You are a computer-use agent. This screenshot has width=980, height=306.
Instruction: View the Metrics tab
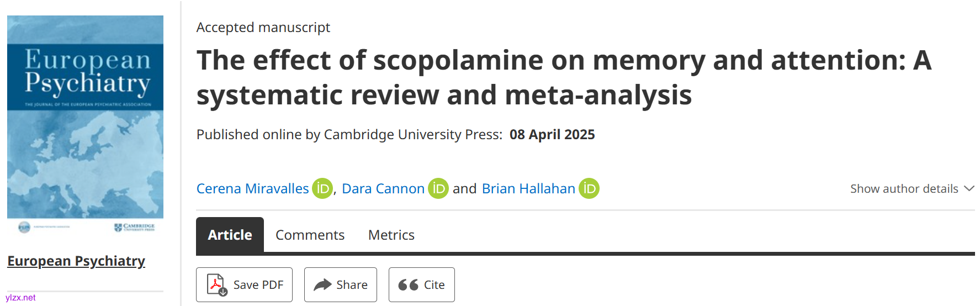coord(391,235)
